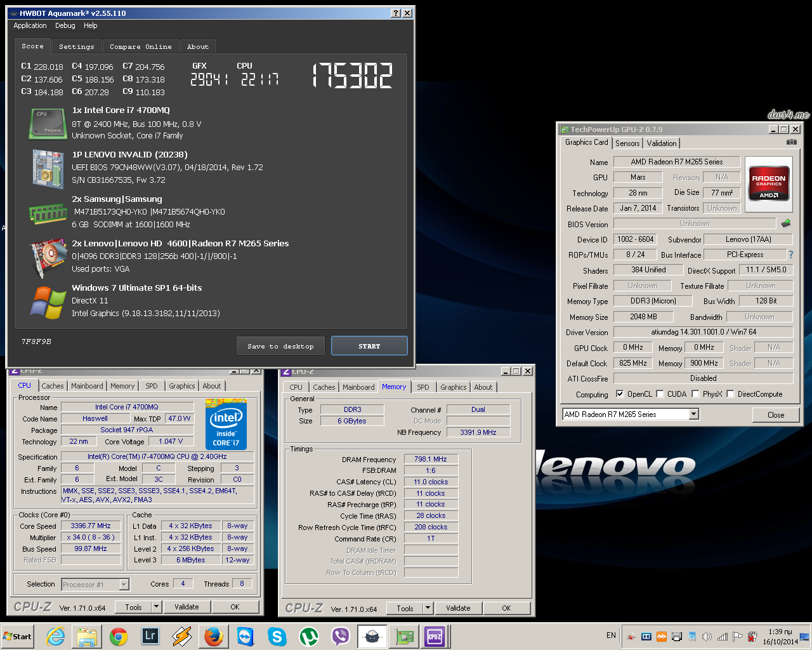The height and width of the screenshot is (650, 812).
Task: Open TeamViewer from the taskbar
Action: pos(246,636)
